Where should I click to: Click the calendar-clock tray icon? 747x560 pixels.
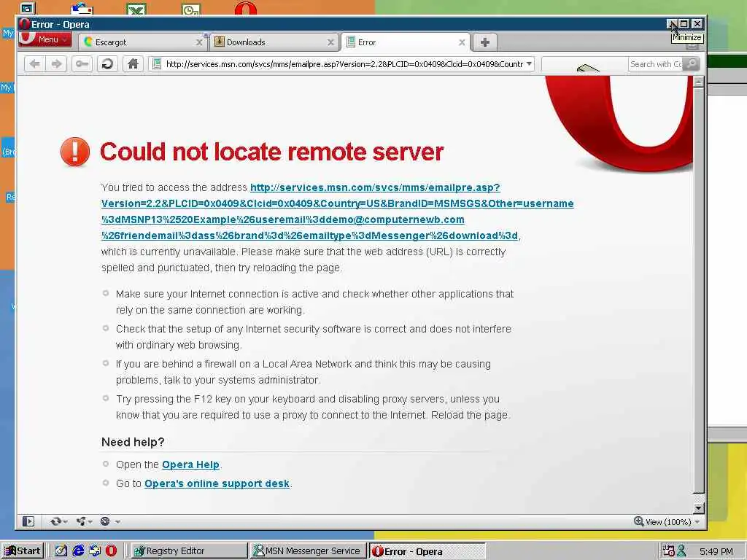(x=668, y=551)
